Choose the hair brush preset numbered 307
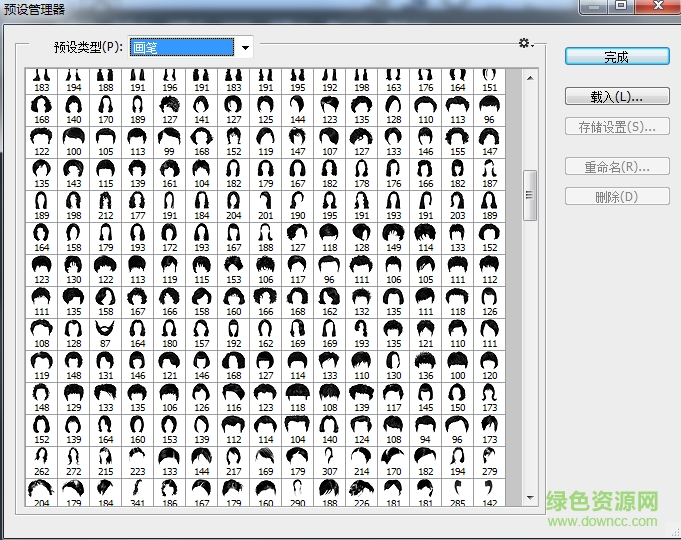Viewport: 681px width, 540px height. point(329,458)
